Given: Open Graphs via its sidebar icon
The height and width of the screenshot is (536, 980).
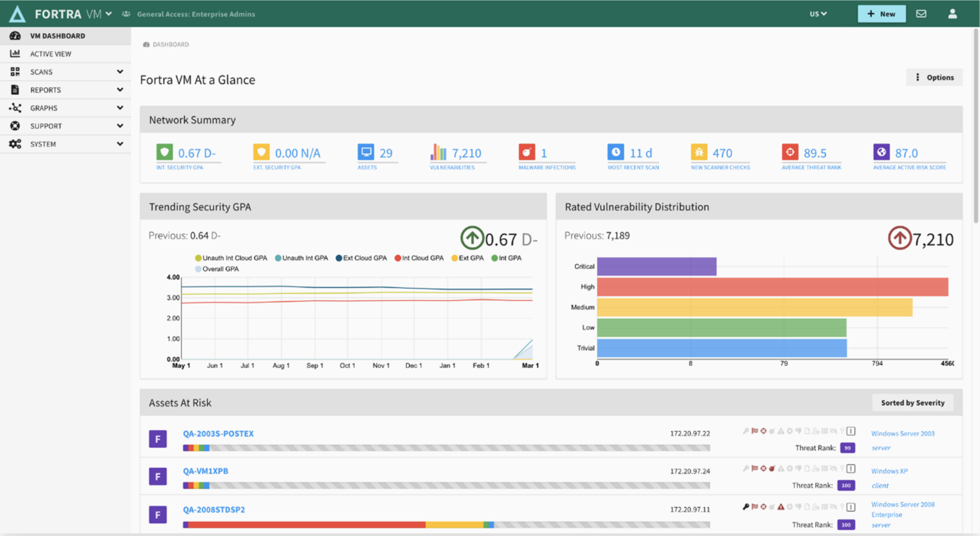Looking at the screenshot, I should 15,108.
